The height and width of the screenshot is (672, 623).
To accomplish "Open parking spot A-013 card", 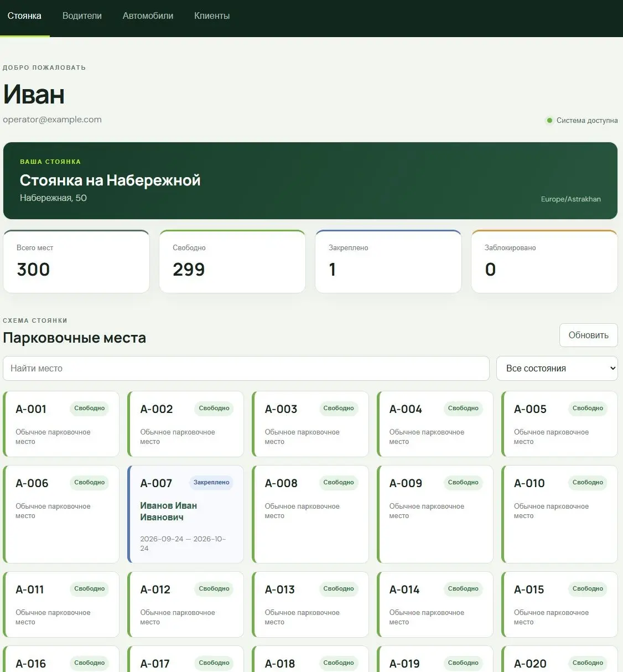I will [x=310, y=604].
